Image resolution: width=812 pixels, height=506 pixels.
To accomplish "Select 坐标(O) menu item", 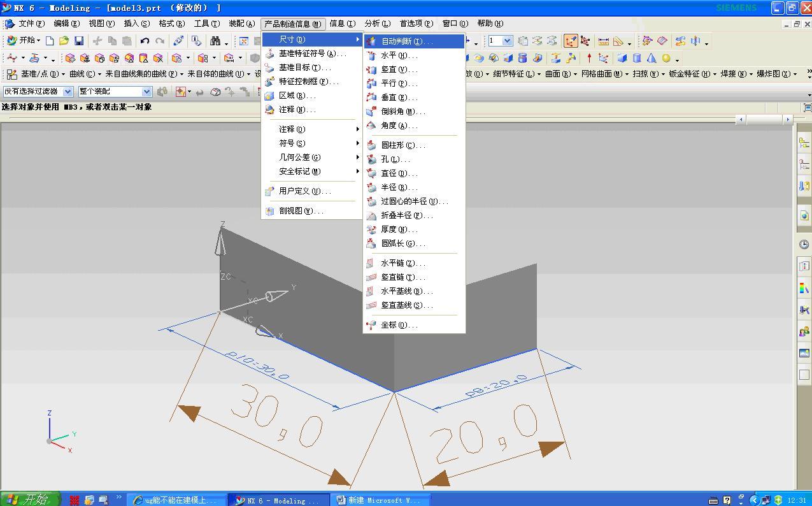I will 415,325.
